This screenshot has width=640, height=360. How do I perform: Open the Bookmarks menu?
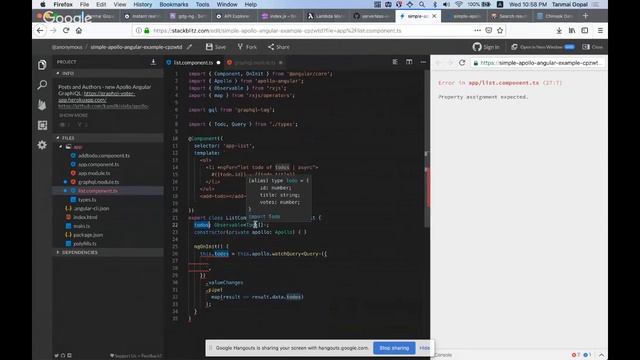tap(174, 4)
